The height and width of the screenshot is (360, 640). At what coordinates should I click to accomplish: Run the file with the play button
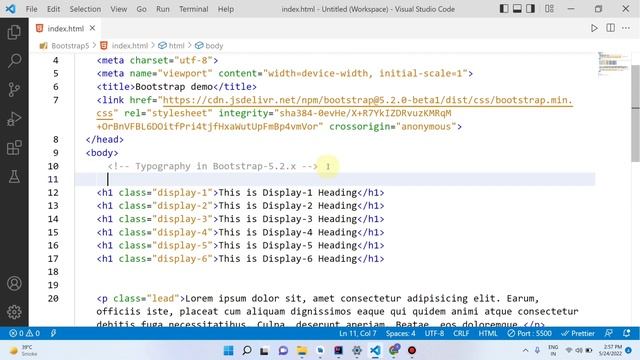pos(594,28)
